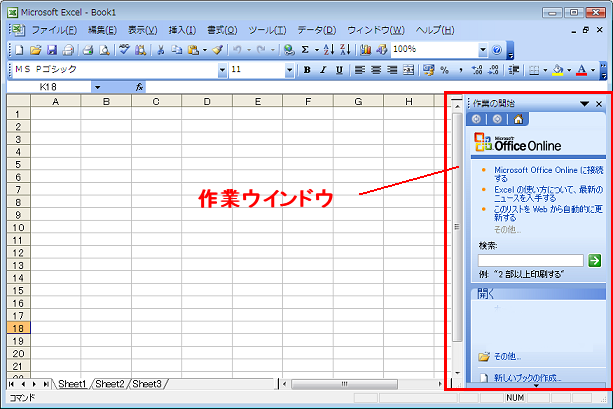The height and width of the screenshot is (409, 613).
Task: Sort descending with the Z-A icon
Action: pos(345,50)
